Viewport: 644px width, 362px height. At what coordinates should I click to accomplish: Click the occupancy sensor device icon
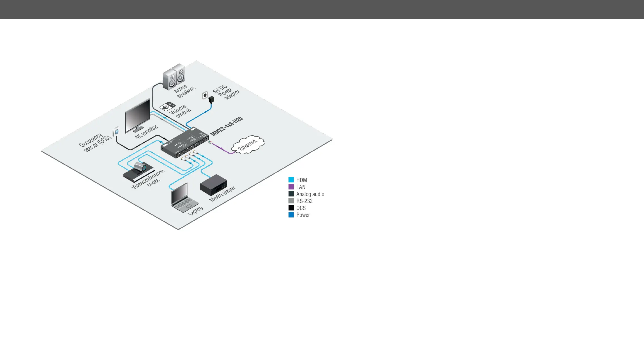click(x=116, y=131)
